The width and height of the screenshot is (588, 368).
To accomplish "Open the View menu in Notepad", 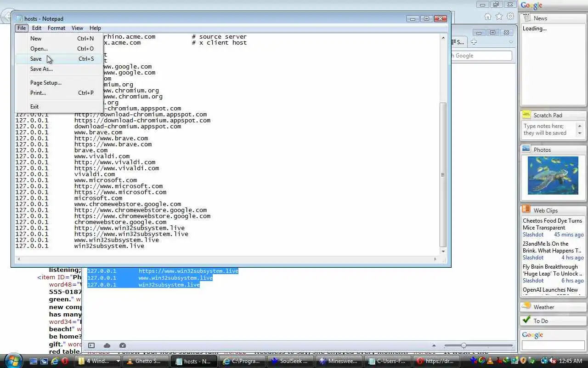I will click(77, 28).
